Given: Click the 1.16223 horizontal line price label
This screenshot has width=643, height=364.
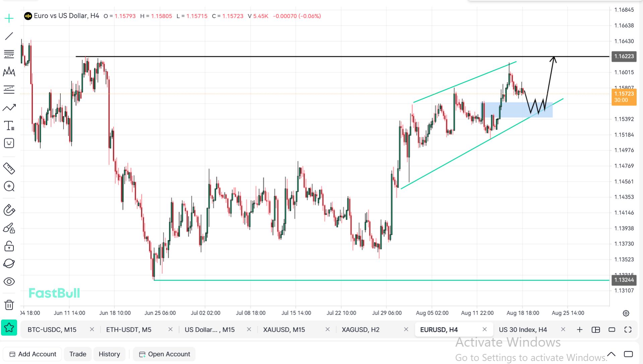Looking at the screenshot, I should (x=624, y=56).
